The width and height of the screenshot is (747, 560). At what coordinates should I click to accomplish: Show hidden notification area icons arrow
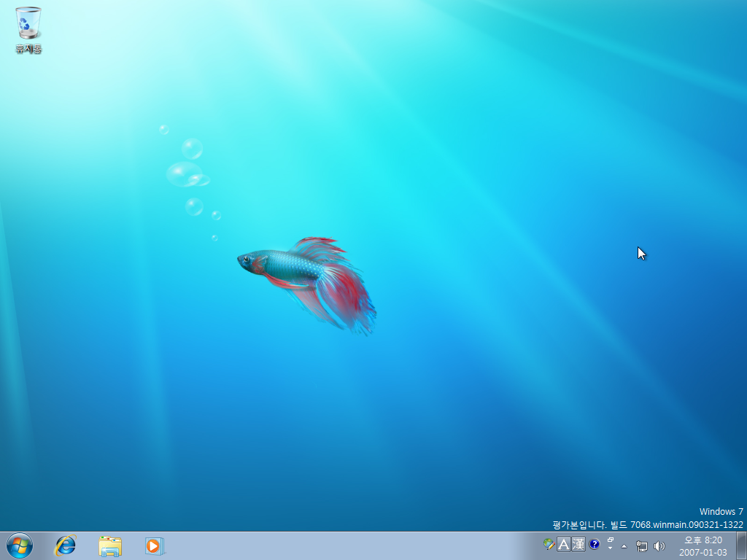click(624, 546)
